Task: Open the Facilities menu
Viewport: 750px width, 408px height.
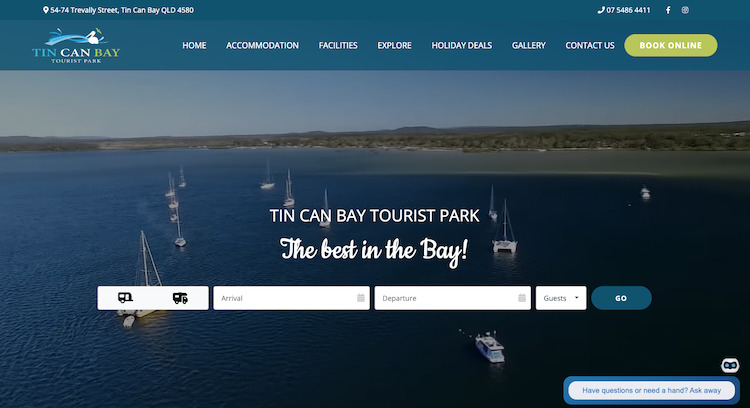Action: (x=338, y=45)
